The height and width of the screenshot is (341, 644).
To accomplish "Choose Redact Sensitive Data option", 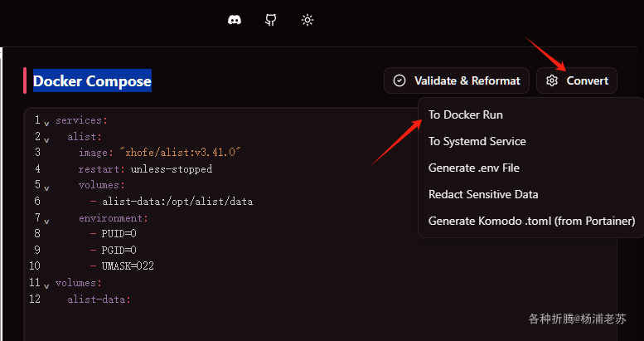I will (483, 194).
